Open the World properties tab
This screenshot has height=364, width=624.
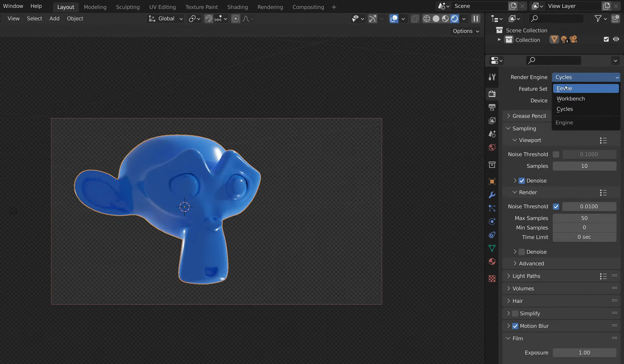[492, 147]
